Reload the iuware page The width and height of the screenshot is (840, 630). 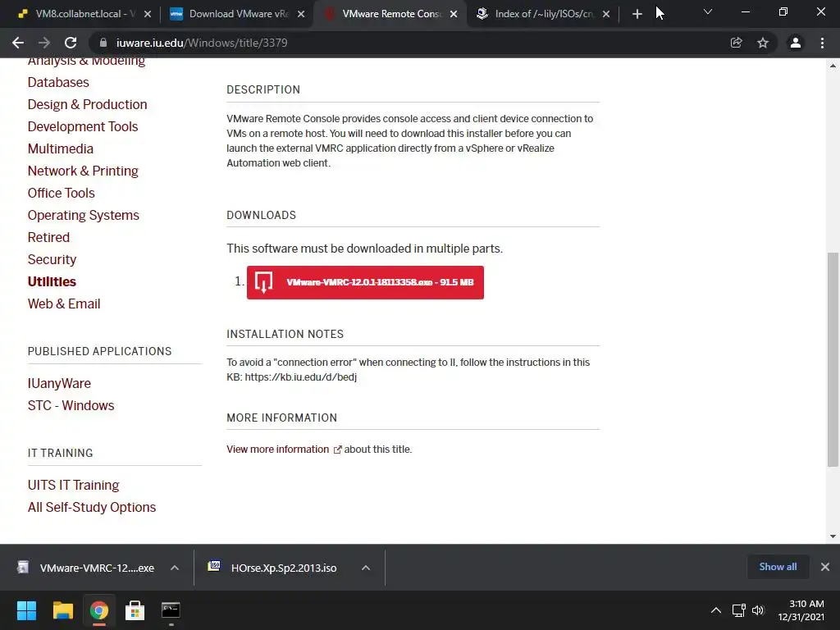[71, 43]
